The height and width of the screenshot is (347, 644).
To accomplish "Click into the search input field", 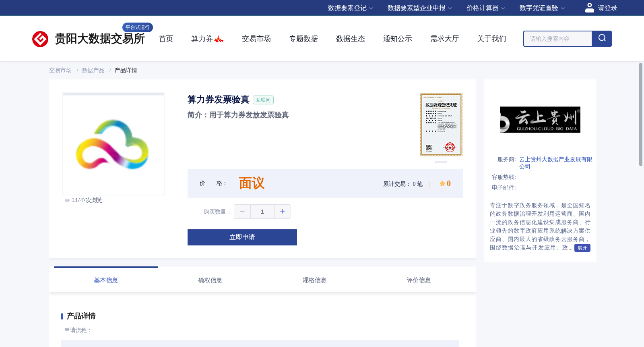I will tap(558, 39).
